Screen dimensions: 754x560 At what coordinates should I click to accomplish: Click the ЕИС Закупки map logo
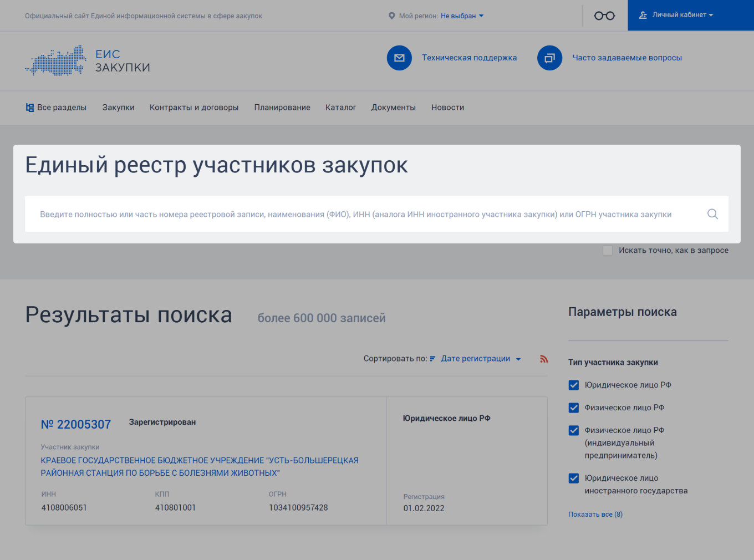coord(56,60)
